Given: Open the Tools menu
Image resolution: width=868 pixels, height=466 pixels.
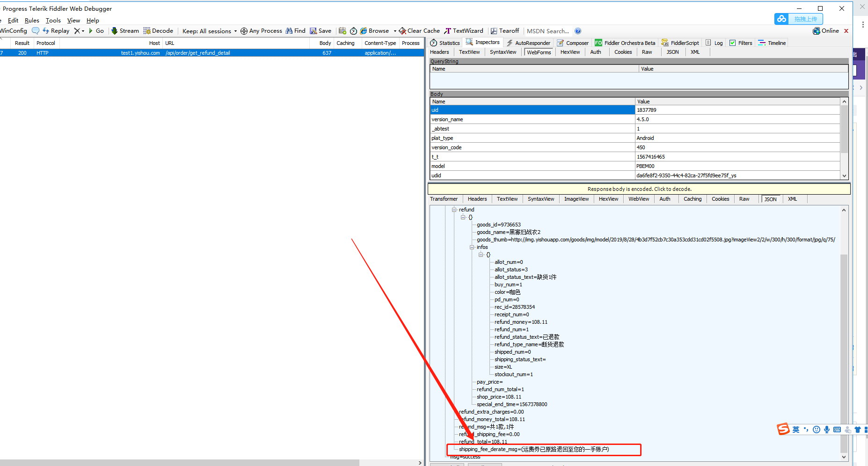Looking at the screenshot, I should (53, 21).
